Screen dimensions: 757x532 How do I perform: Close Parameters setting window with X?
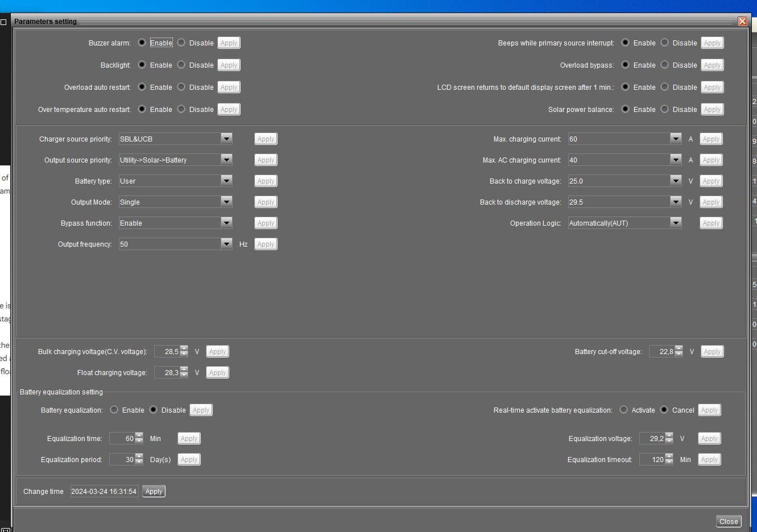742,21
